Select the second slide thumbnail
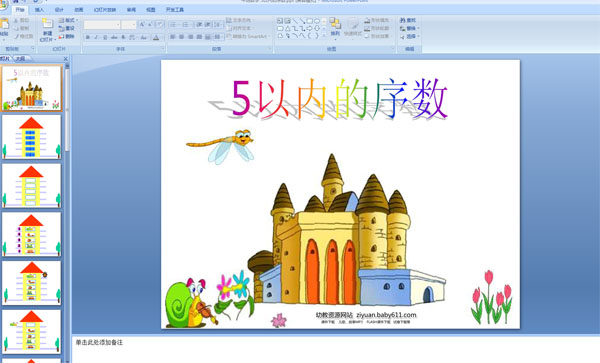Screen dimensions: 600x363 pyautogui.click(x=31, y=137)
